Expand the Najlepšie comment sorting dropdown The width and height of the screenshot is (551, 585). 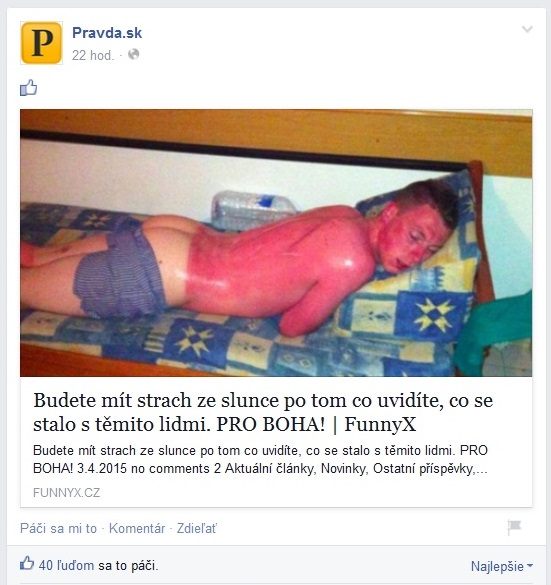pyautogui.click(x=502, y=566)
